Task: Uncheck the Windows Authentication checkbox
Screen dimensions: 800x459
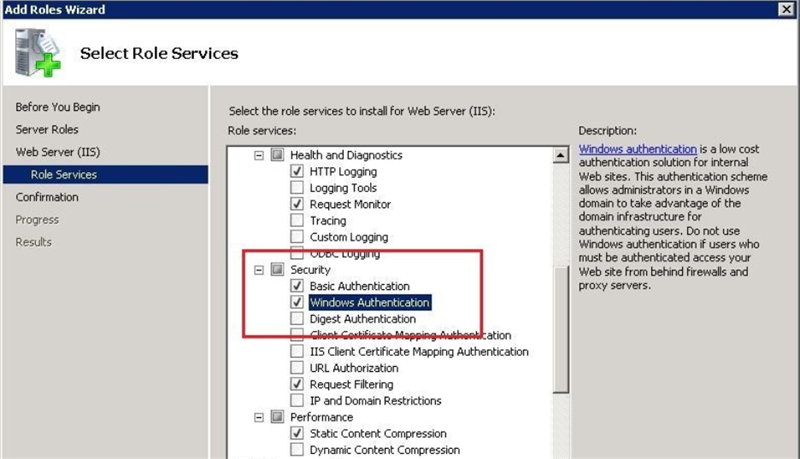Action: [x=297, y=302]
